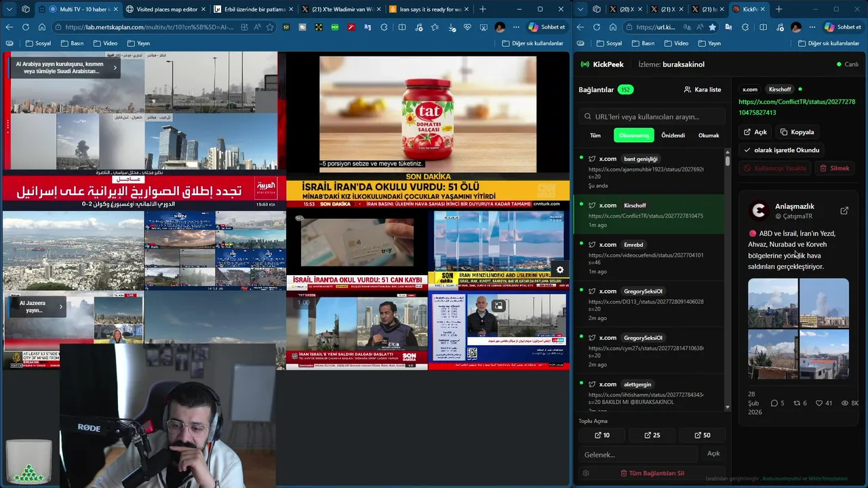Bulk open 25 links
The image size is (868, 488).
pos(652,435)
